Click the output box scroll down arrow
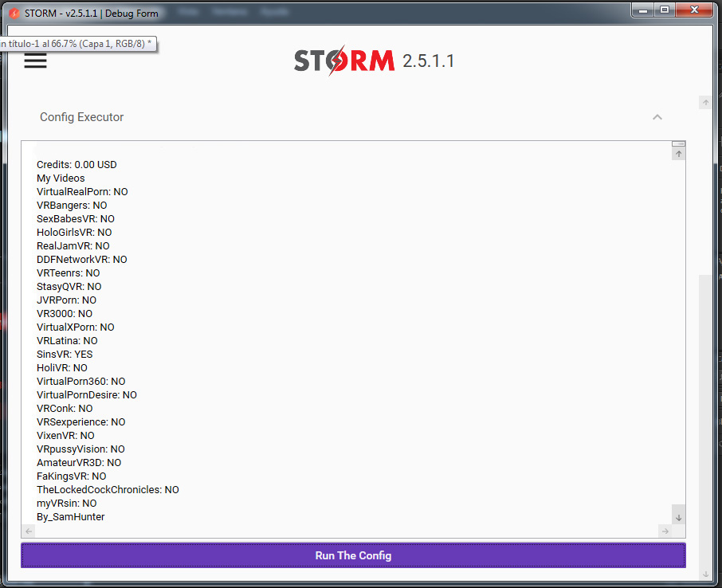The width and height of the screenshot is (722, 588). point(679,518)
